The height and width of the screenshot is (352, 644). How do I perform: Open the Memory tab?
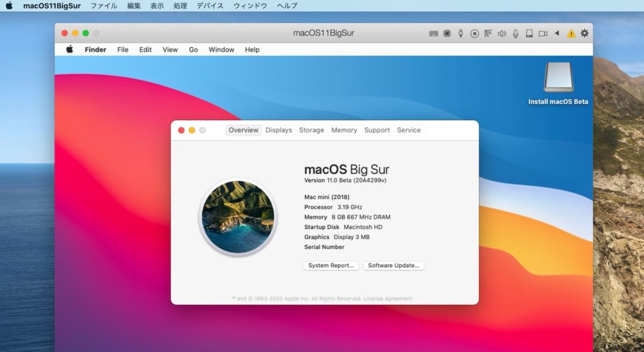tap(344, 130)
